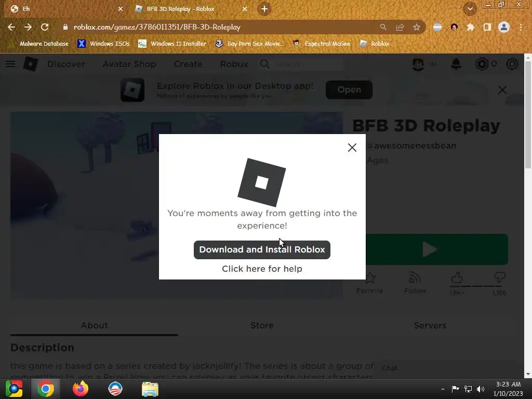This screenshot has height=399, width=532.
Task: Open the Start menu button
Action: pyautogui.click(x=14, y=389)
